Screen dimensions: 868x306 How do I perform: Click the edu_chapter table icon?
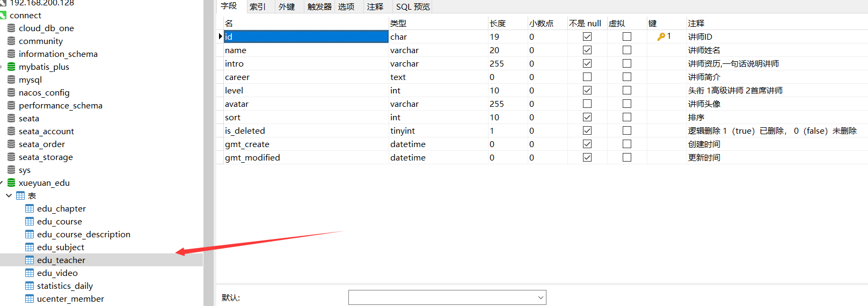pyautogui.click(x=30, y=209)
